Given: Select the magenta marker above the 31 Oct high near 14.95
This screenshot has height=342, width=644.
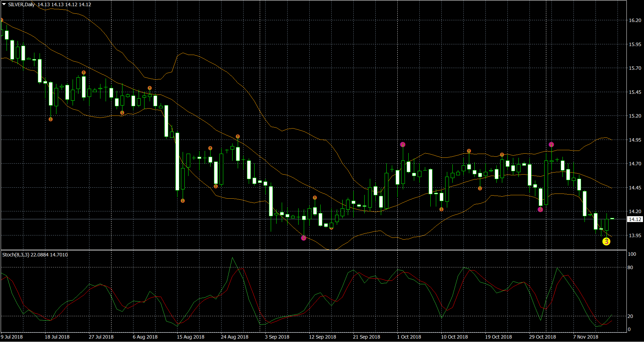Looking at the screenshot, I should point(551,145).
